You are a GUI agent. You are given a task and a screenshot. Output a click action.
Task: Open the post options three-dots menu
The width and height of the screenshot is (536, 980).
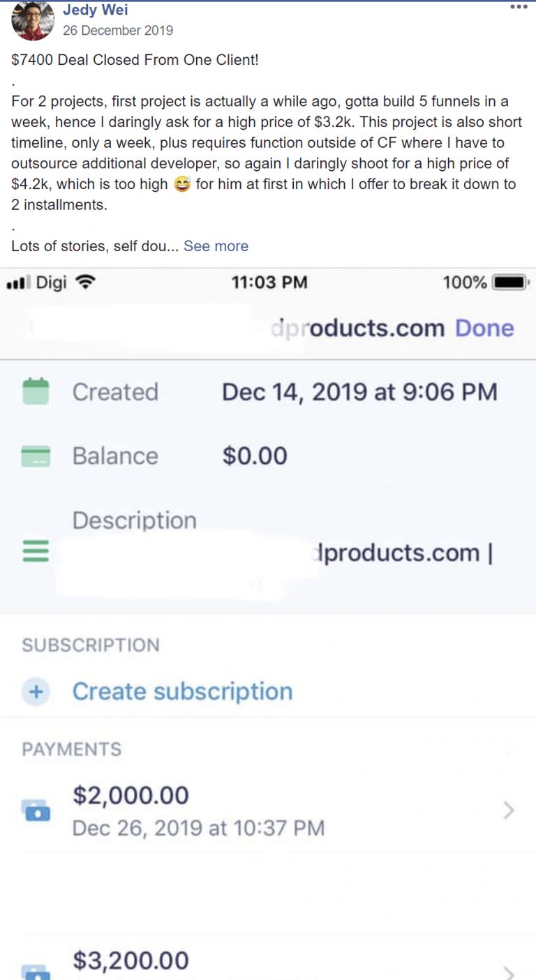[x=519, y=7]
